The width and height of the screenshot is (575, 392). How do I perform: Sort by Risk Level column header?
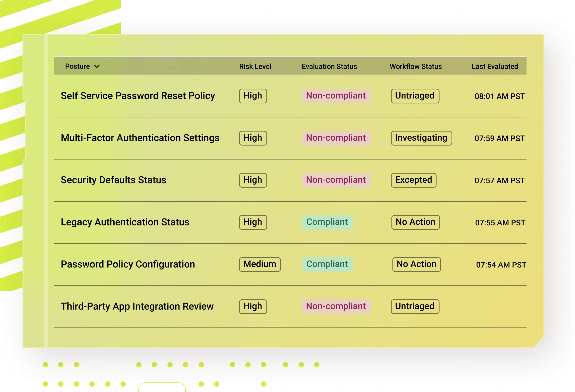click(x=255, y=66)
